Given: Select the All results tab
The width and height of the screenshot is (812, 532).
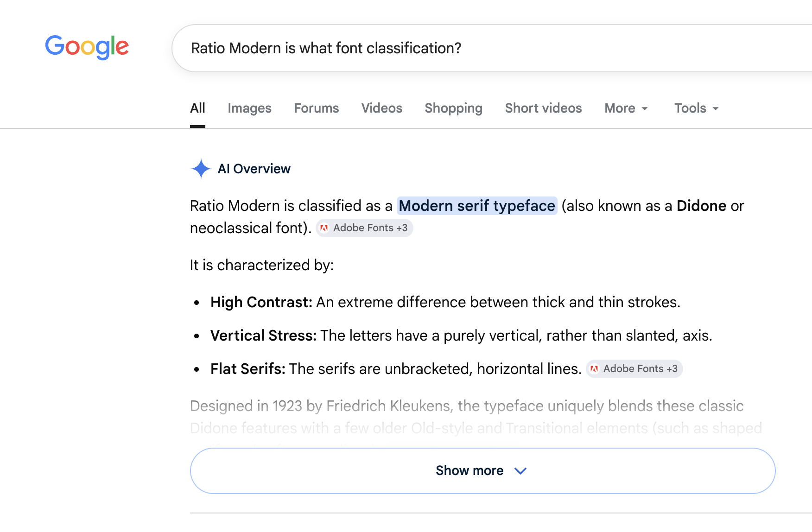Looking at the screenshot, I should click(x=197, y=108).
